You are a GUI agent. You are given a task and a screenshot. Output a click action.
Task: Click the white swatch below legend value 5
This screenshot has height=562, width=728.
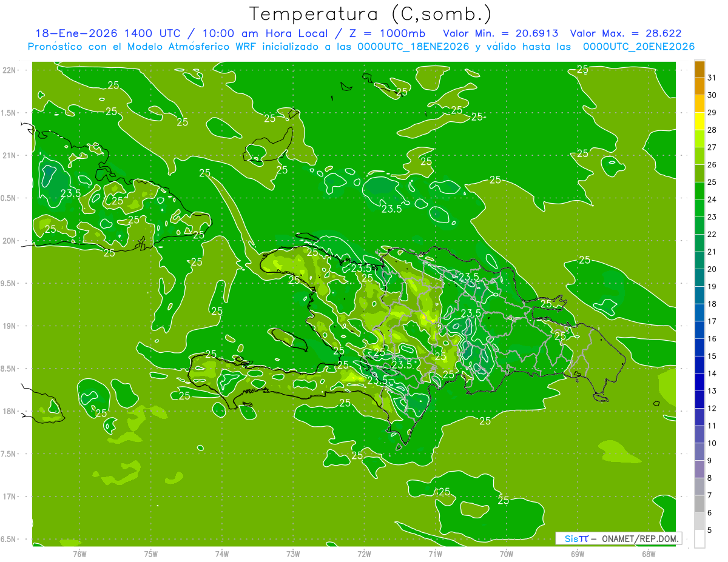click(699, 539)
